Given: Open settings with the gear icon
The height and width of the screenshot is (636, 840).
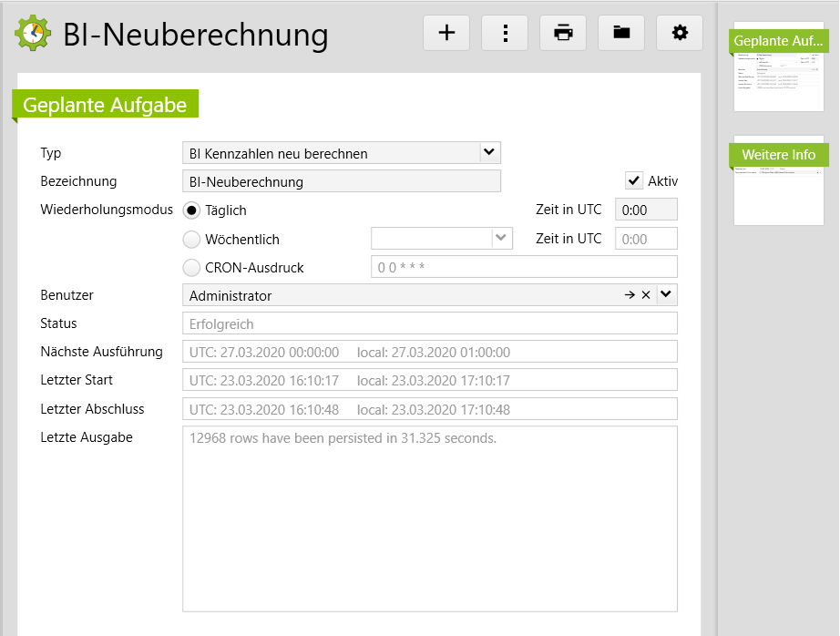Looking at the screenshot, I should click(x=680, y=33).
